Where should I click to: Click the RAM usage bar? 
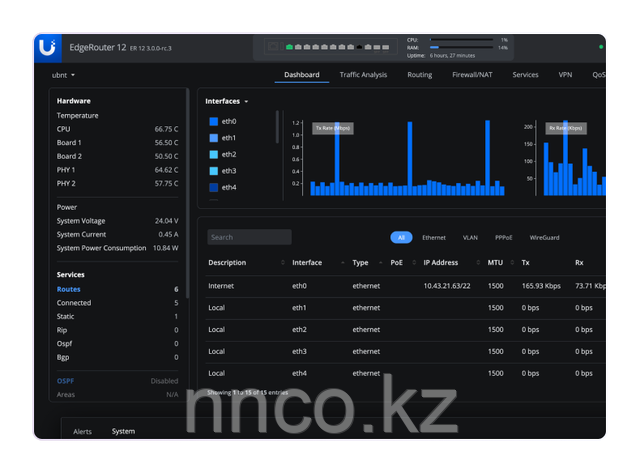461,47
